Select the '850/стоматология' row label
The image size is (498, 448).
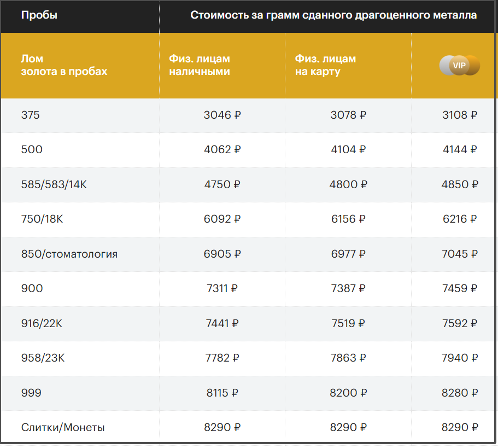click(x=69, y=254)
